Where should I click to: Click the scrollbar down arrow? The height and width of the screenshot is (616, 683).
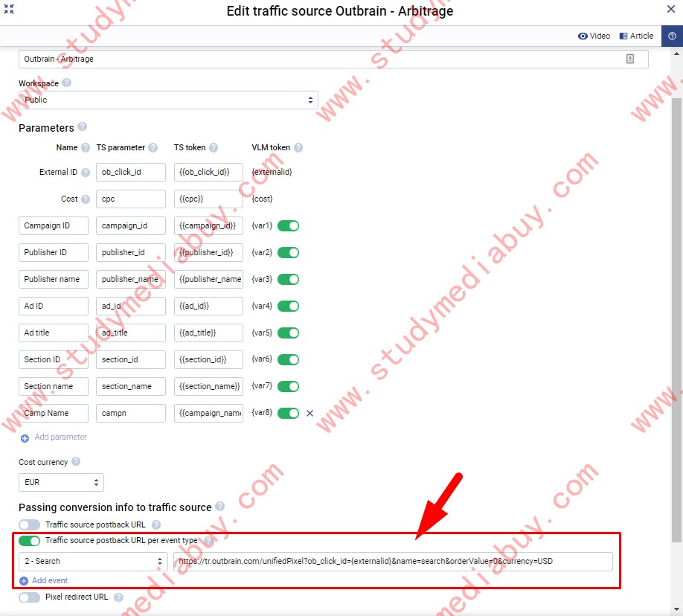[676, 609]
